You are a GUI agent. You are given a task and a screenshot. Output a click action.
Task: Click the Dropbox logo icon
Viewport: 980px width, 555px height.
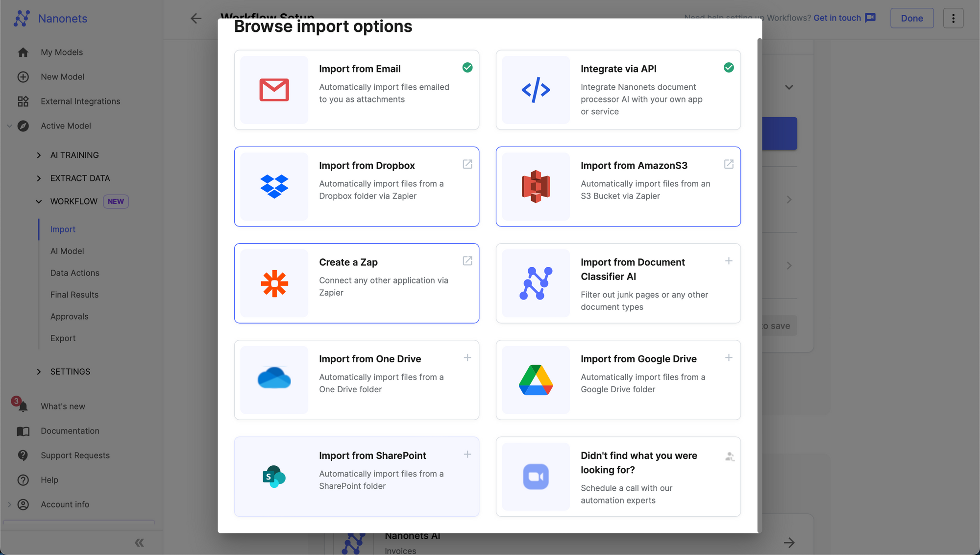click(x=274, y=186)
